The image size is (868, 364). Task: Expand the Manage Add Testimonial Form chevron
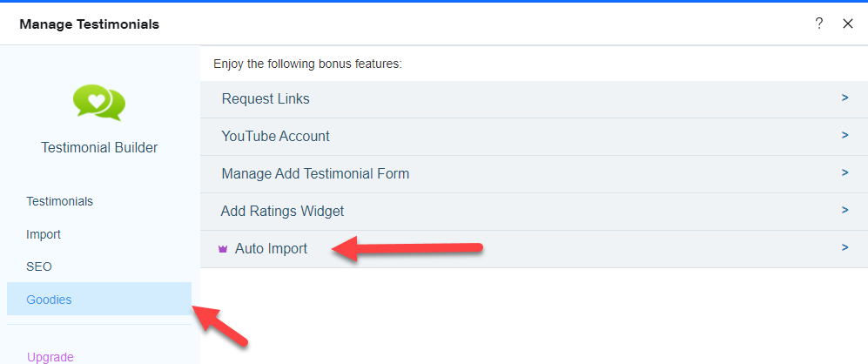click(x=844, y=173)
